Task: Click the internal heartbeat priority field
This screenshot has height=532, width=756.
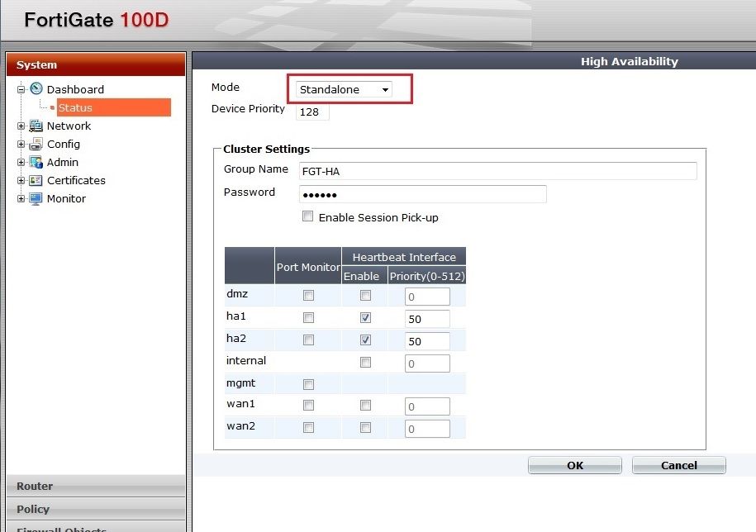Action: tap(427, 363)
